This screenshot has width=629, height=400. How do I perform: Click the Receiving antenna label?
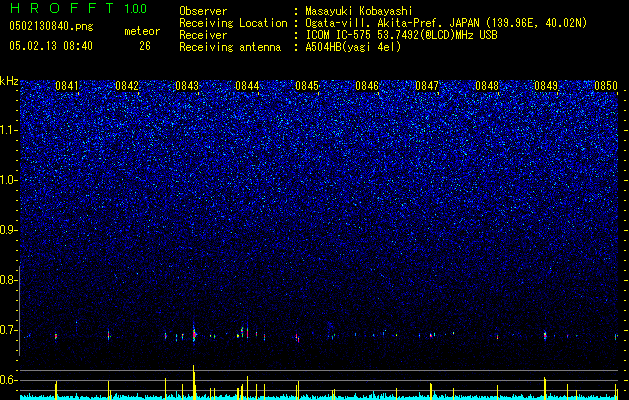[x=230, y=47]
